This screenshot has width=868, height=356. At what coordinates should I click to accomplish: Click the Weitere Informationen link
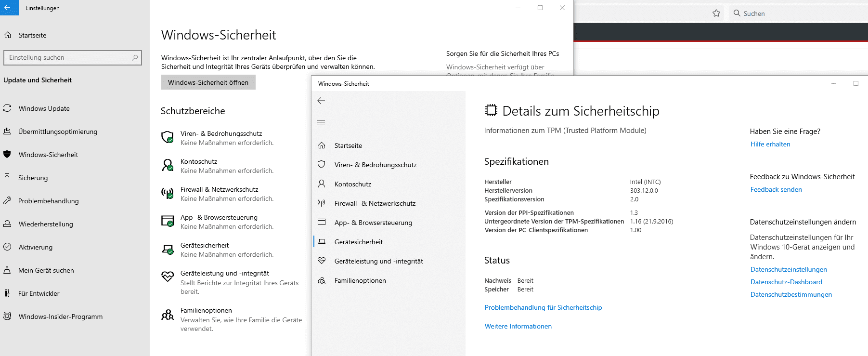tap(518, 326)
